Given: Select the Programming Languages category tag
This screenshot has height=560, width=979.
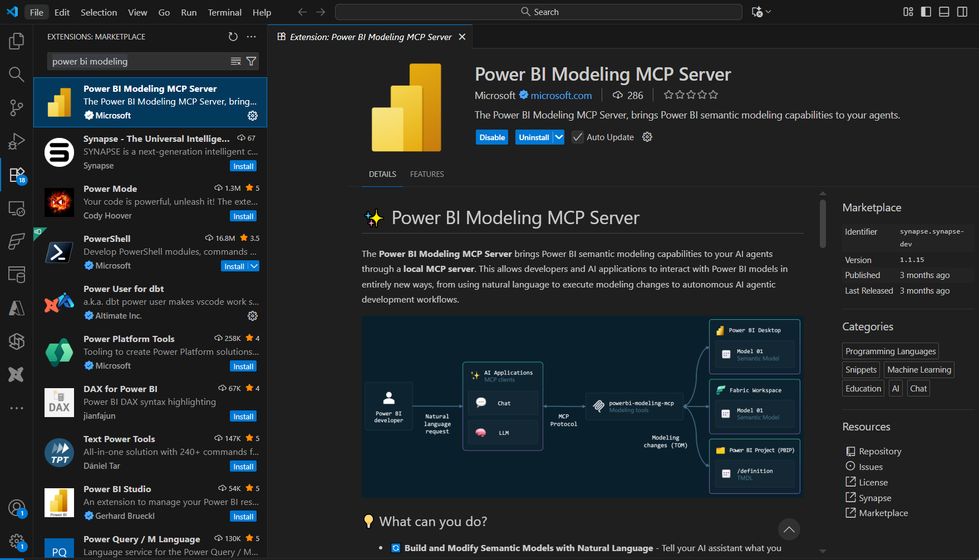Looking at the screenshot, I should pos(891,351).
